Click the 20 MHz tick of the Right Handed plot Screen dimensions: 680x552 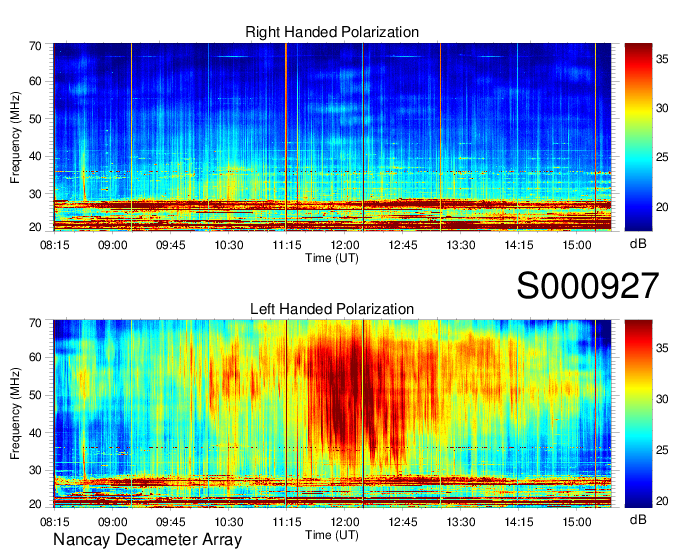(35, 227)
